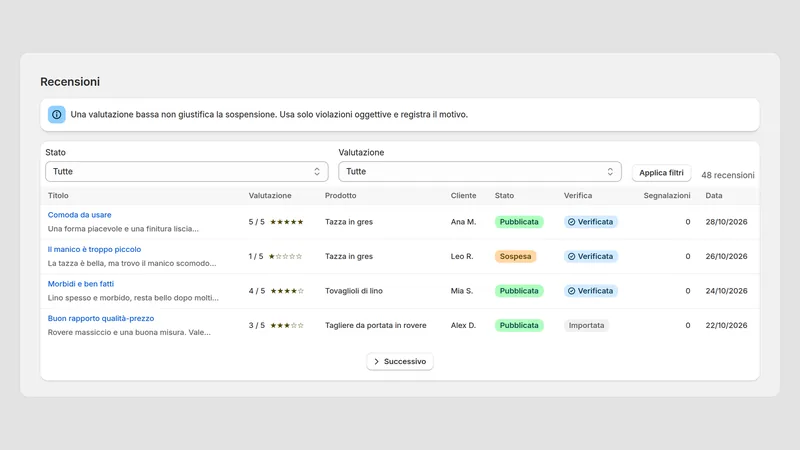Click the date 24/10/2026

point(727,291)
